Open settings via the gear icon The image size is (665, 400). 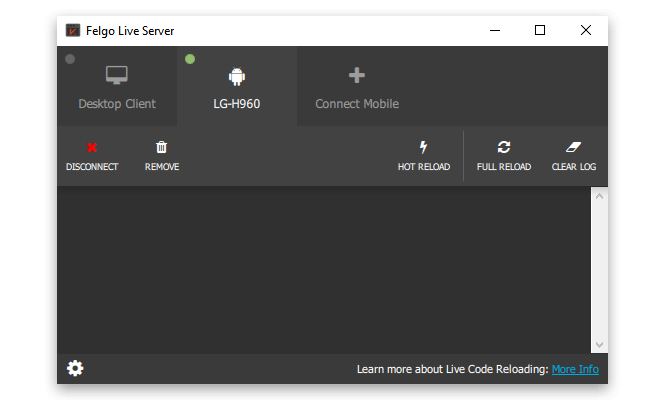[x=75, y=368]
